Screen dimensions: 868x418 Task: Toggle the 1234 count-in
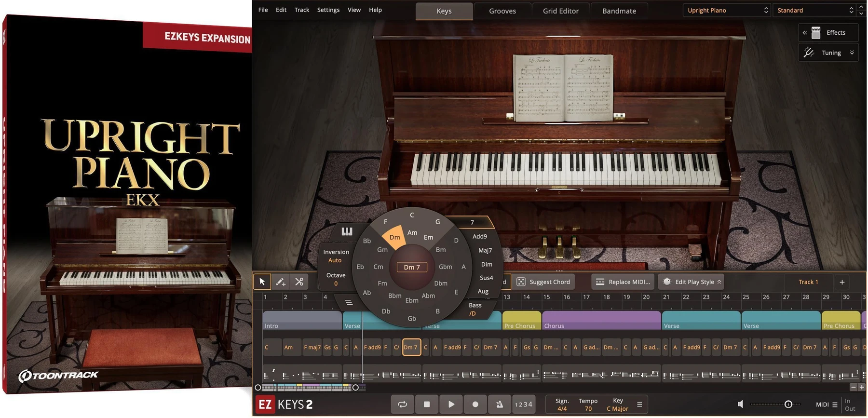pos(524,404)
